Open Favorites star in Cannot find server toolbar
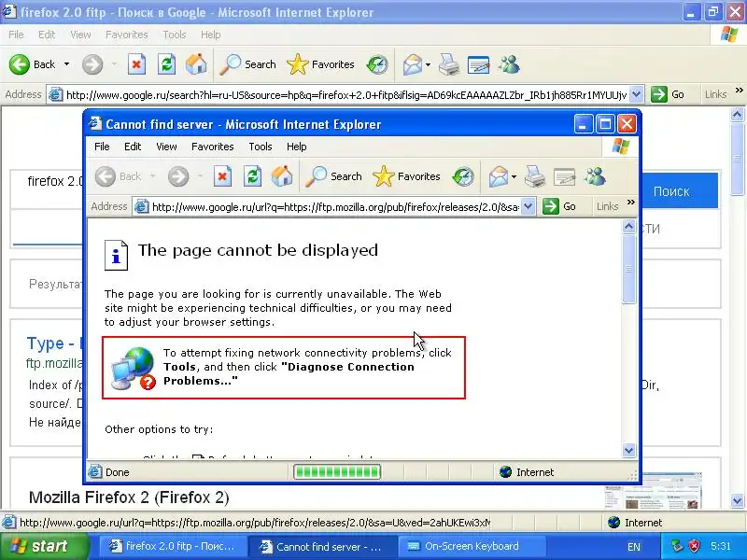Image resolution: width=747 pixels, height=560 pixels. pyautogui.click(x=406, y=176)
